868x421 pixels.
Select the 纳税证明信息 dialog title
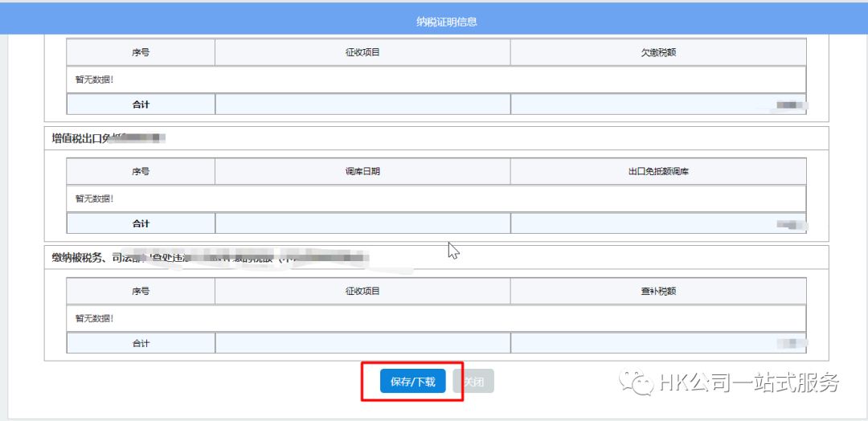point(447,22)
